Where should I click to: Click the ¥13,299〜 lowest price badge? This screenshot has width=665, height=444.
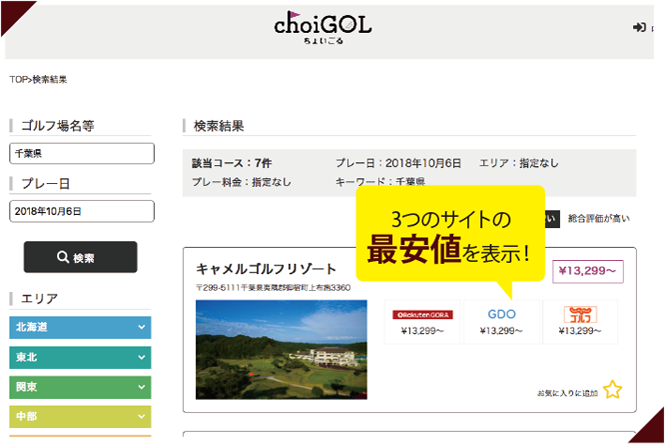[x=588, y=272]
